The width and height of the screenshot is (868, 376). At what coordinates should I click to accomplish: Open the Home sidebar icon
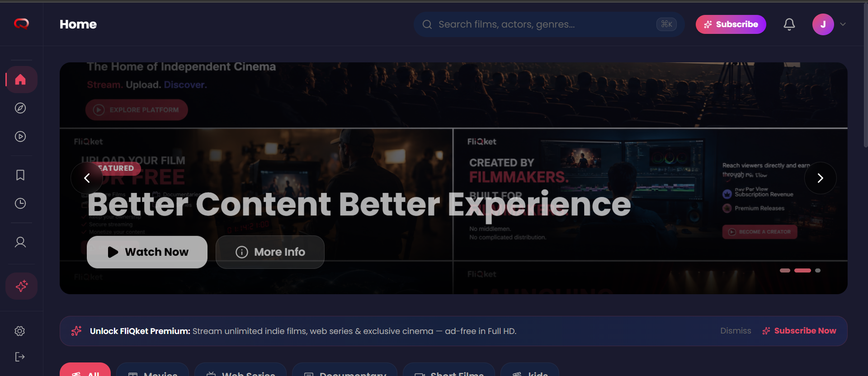(21, 80)
